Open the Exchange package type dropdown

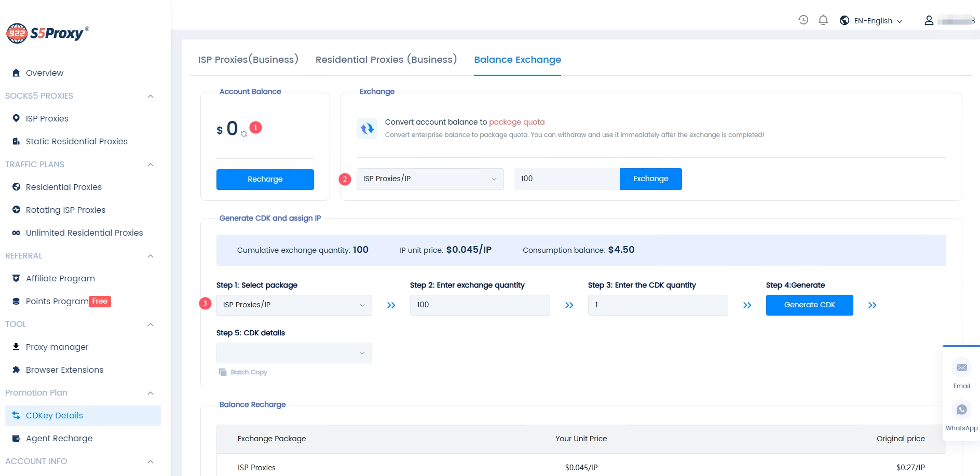pos(430,179)
